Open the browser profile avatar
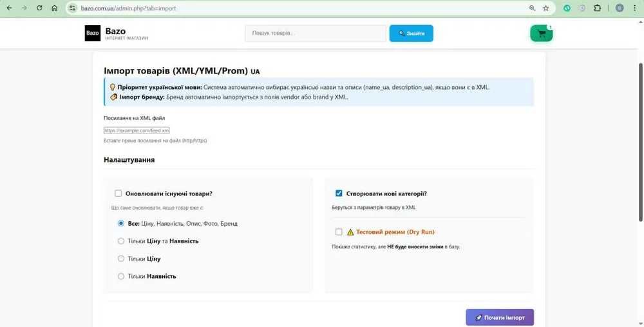The image size is (644, 327). (620, 8)
